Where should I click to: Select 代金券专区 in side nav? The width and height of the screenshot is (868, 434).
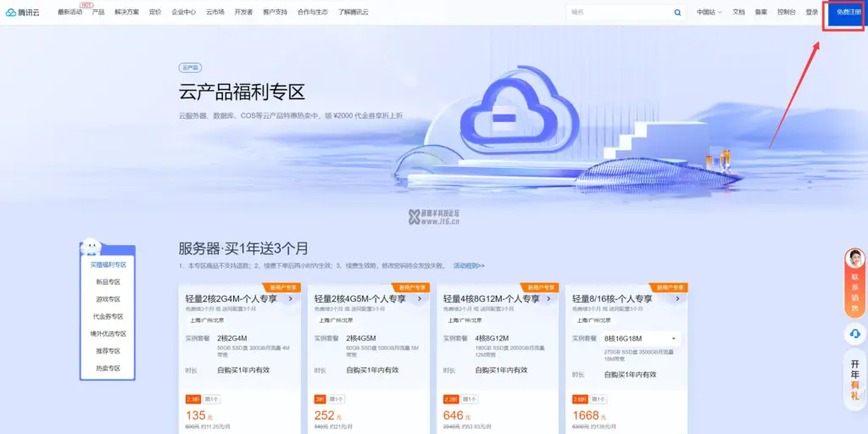click(x=108, y=317)
